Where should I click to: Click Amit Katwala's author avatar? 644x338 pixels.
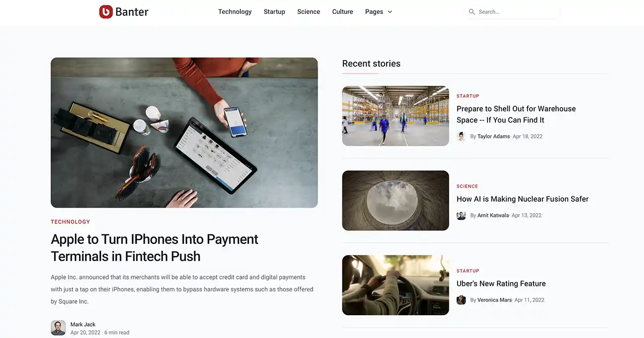pos(461,216)
